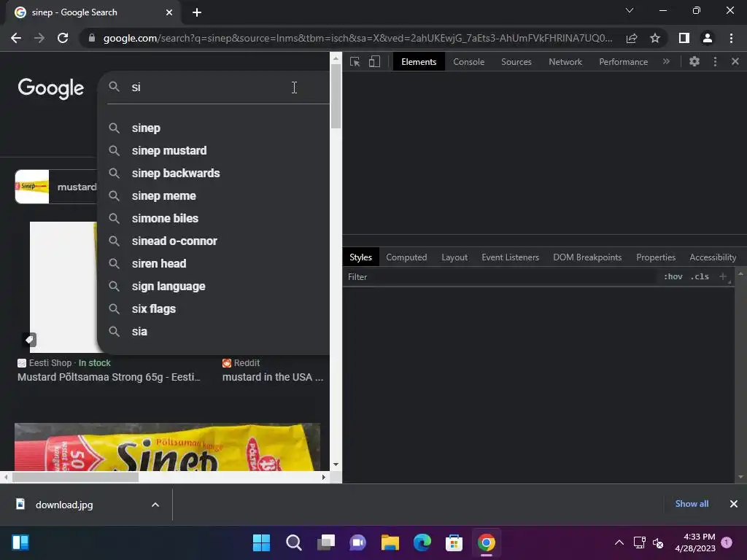Select the Elements tab
This screenshot has width=747, height=560.
419,62
